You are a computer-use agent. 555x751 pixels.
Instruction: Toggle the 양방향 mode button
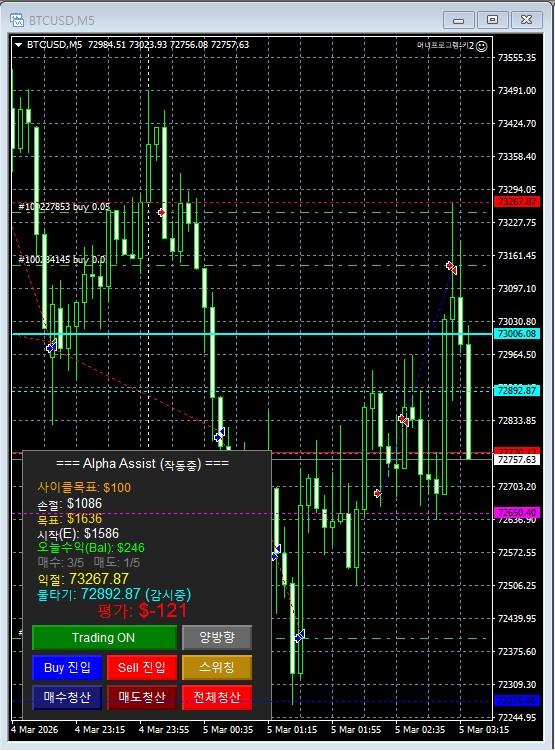coord(216,637)
